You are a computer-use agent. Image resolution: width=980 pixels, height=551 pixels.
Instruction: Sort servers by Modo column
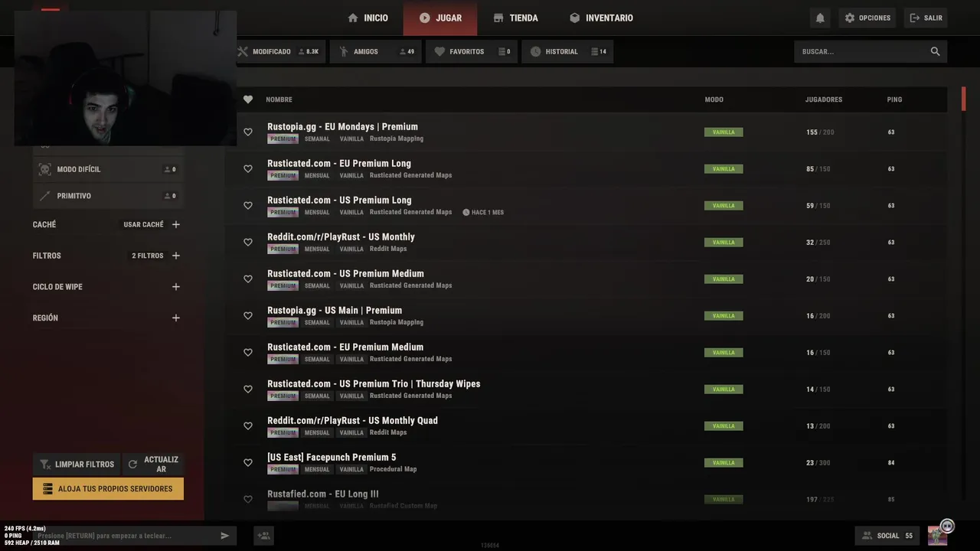pyautogui.click(x=714, y=99)
